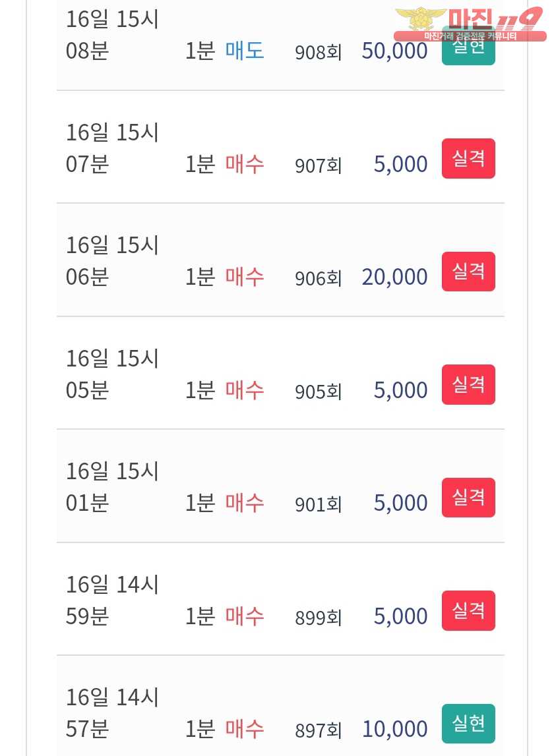The height and width of the screenshot is (756, 554).
Task: Click the 1분 duration in the 899회 row
Action: pyautogui.click(x=200, y=616)
